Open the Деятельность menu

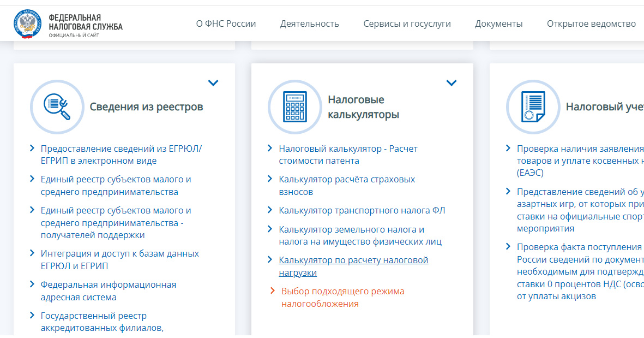pyautogui.click(x=310, y=24)
